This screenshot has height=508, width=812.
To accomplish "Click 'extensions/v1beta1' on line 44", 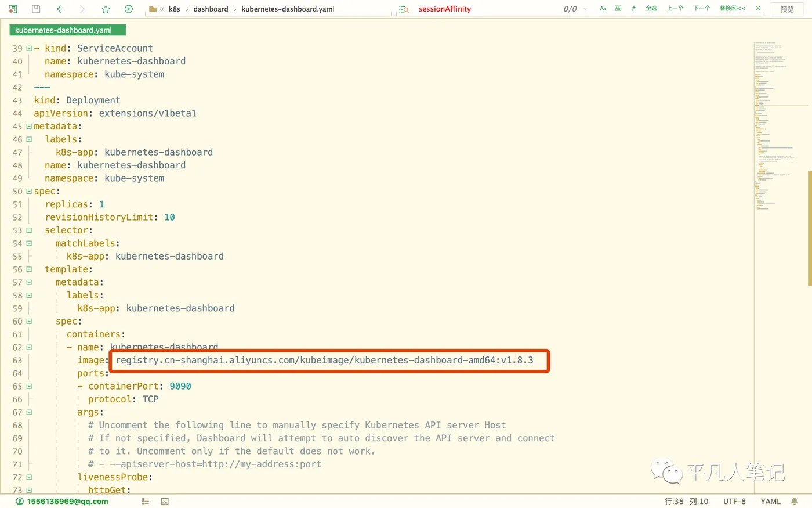I will point(147,113).
